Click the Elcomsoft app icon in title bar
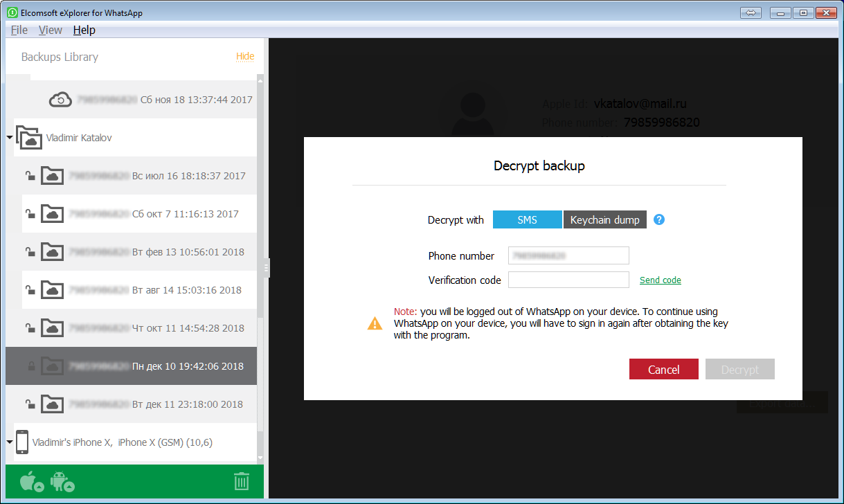The height and width of the screenshot is (504, 844). click(12, 13)
